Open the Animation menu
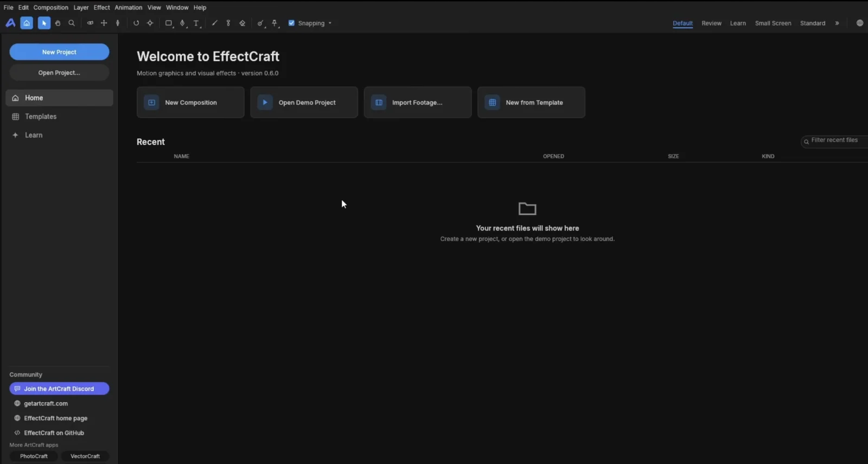868x464 pixels. pos(129,8)
